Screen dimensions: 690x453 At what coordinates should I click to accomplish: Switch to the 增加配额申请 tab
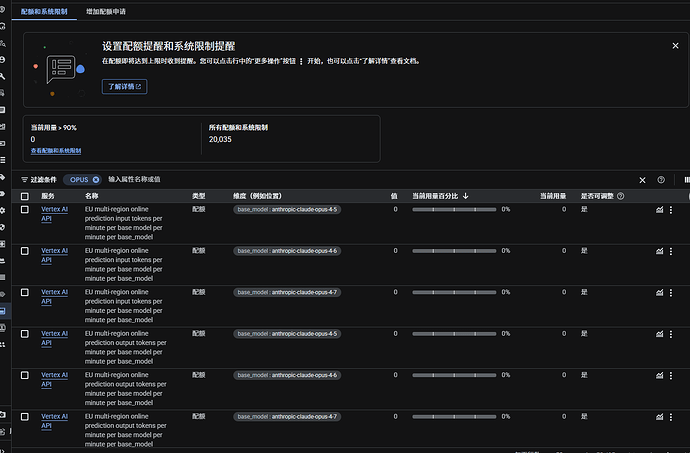pyautogui.click(x=106, y=11)
